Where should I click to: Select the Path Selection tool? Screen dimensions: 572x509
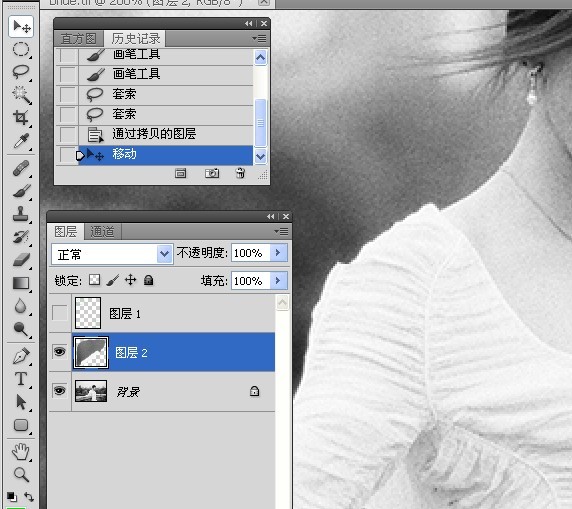click(x=21, y=402)
